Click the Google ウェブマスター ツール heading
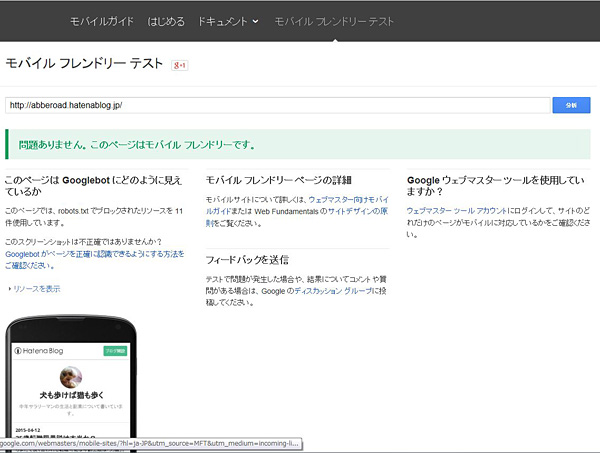Image resolution: width=600 pixels, height=453 pixels. point(496,186)
